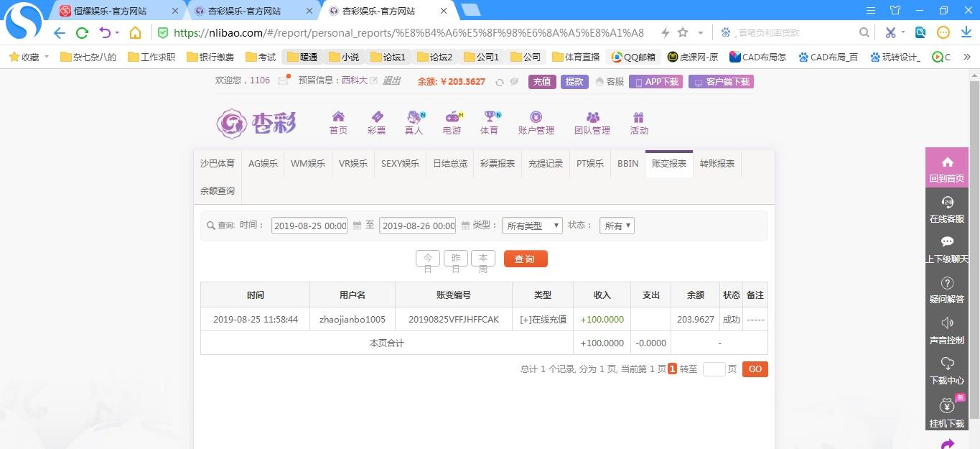Open the 电游 gamepad icon
980x449 pixels.
point(452,118)
